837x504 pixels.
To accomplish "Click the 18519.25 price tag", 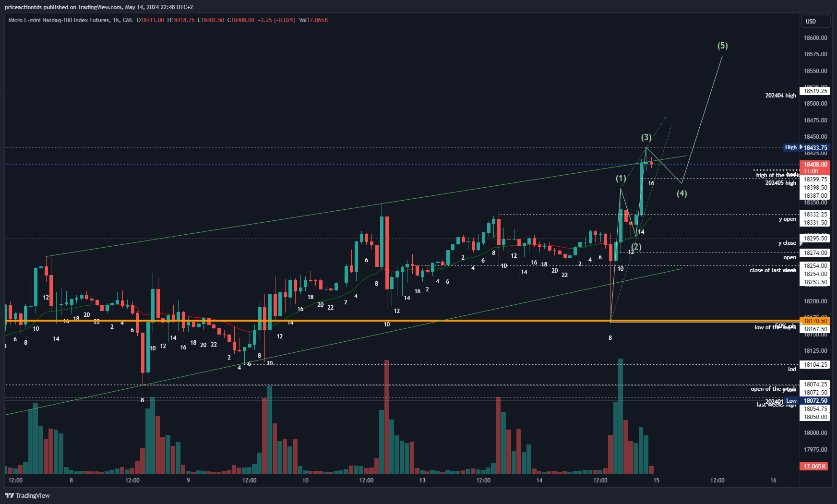I will (815, 91).
